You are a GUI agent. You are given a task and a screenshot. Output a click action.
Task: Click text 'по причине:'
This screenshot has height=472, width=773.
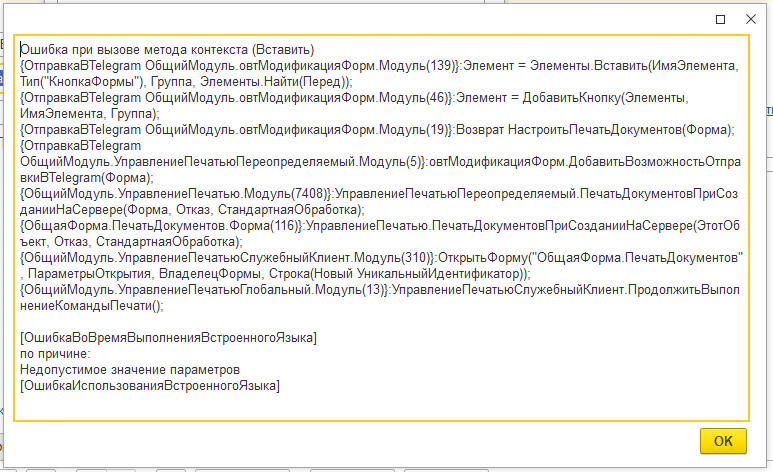[x=55, y=354]
